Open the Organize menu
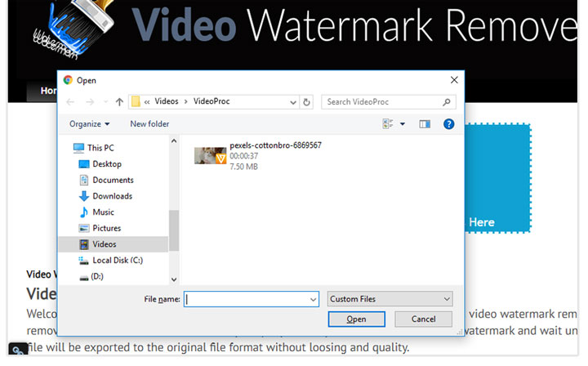The image size is (588, 366). 89,124
